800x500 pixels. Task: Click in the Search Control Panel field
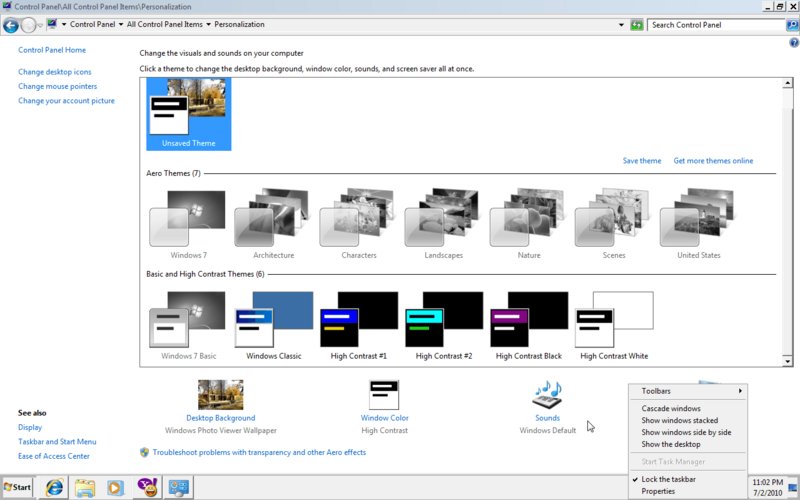[710, 24]
